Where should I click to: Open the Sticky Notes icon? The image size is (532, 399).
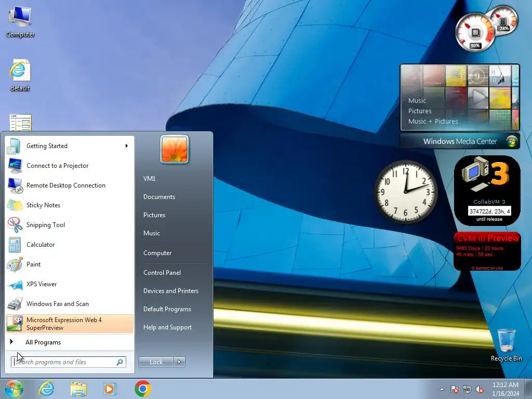click(15, 205)
